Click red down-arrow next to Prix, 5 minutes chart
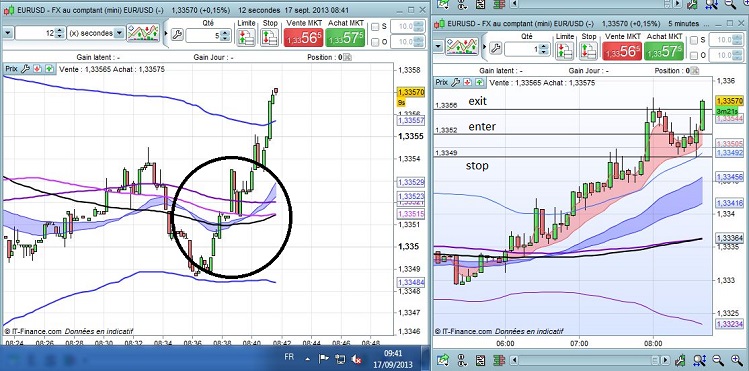749x371 pixels. click(x=468, y=83)
